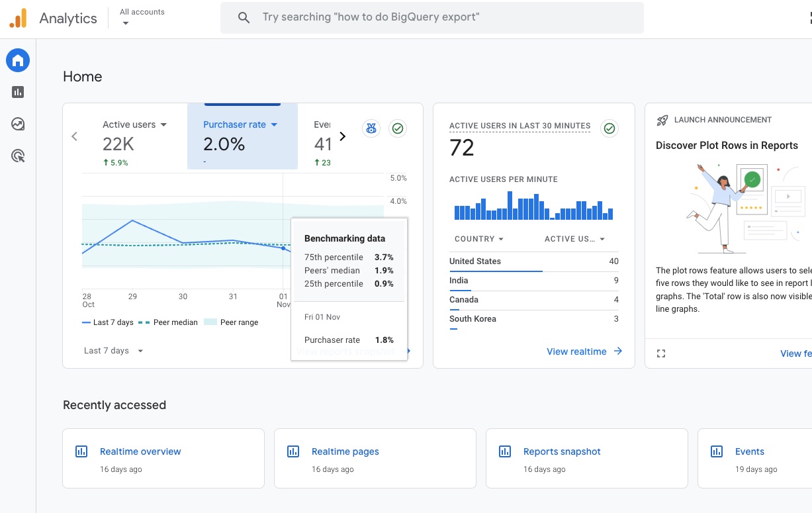Click the United States country row
Screen dimensions: 812x513
[534, 261]
